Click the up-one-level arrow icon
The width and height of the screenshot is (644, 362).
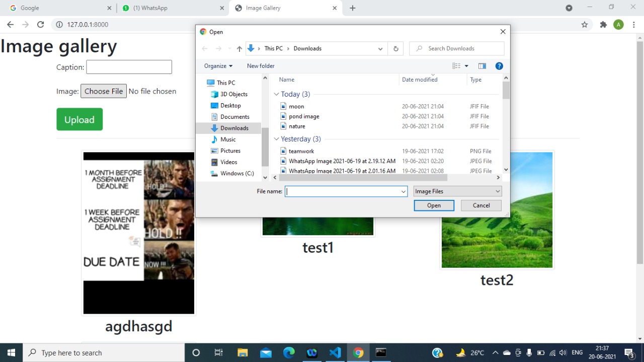coord(239,48)
